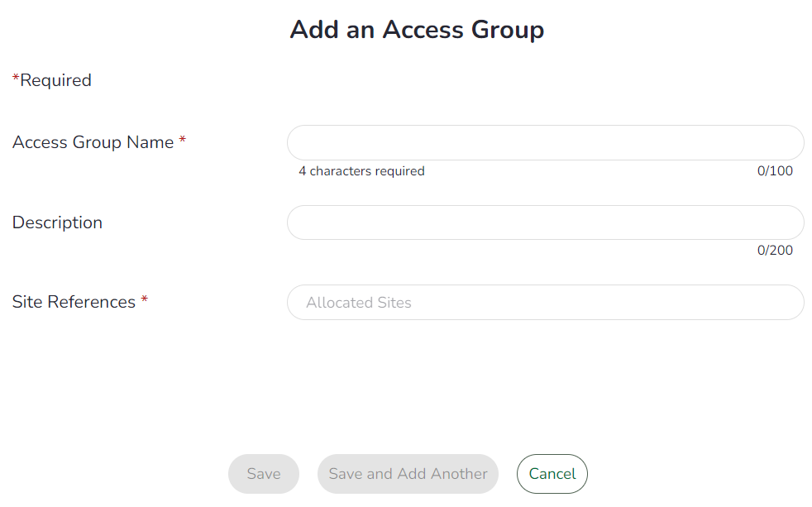This screenshot has height=507, width=812.
Task: Click the red asterisk beside Site References
Action: [x=145, y=299]
